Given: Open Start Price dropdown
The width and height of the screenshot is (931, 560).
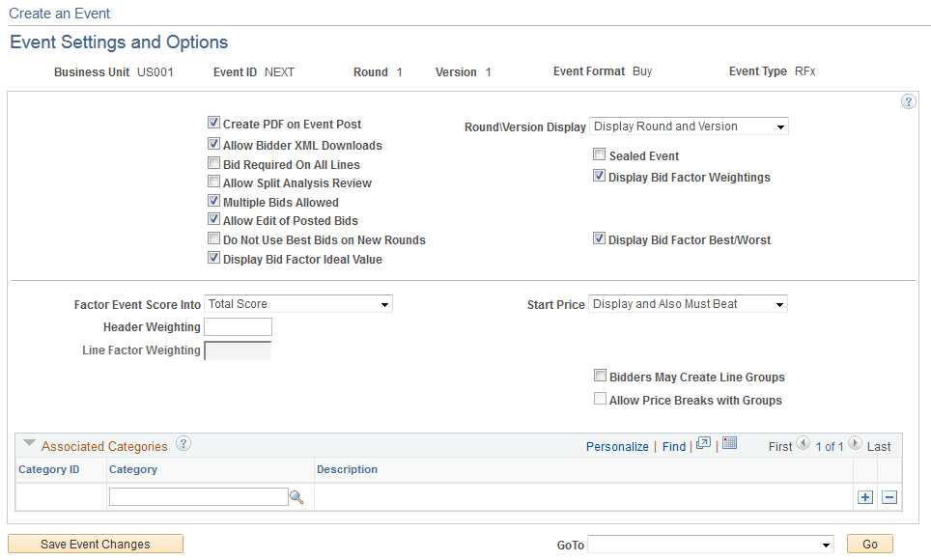Looking at the screenshot, I should point(688,304).
